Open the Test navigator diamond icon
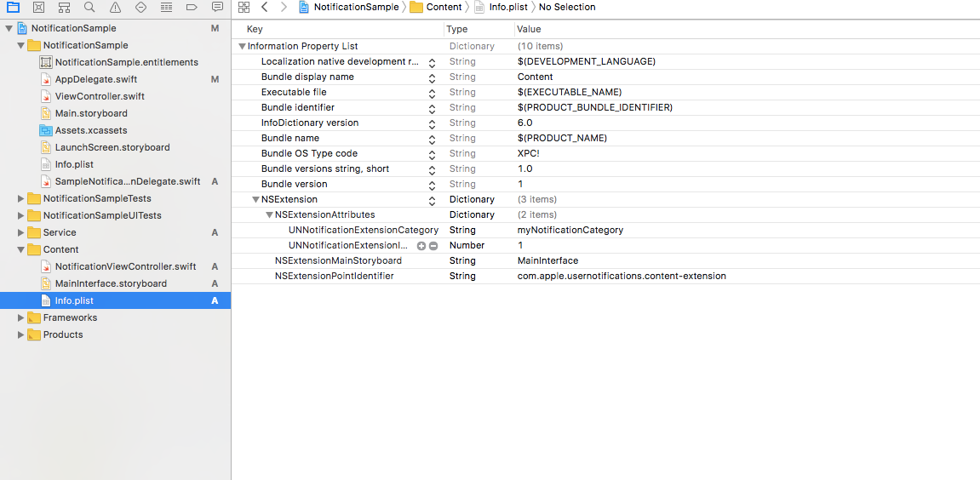 point(140,8)
